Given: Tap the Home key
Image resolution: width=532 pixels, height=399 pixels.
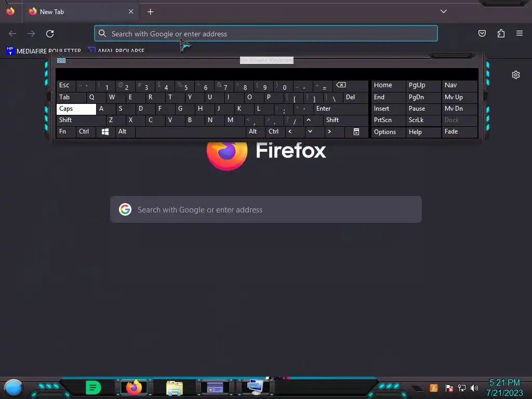Looking at the screenshot, I should click(388, 86).
